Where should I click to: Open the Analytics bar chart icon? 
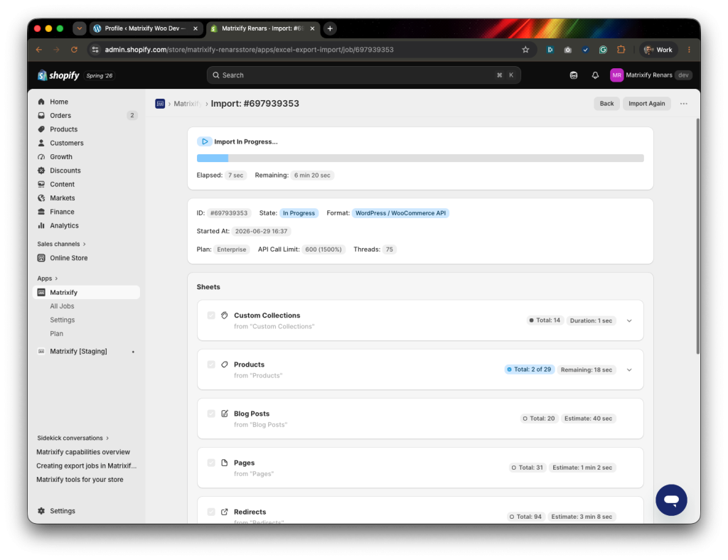(x=41, y=225)
